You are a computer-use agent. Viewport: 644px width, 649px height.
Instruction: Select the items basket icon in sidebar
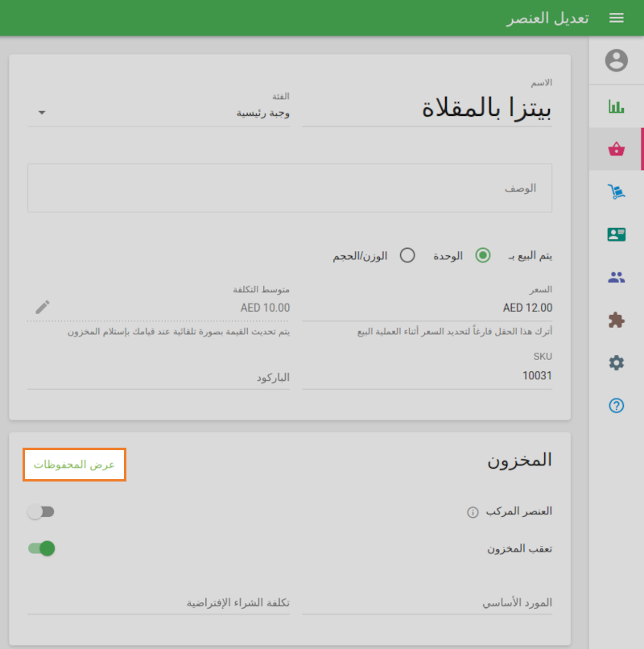[x=617, y=149]
